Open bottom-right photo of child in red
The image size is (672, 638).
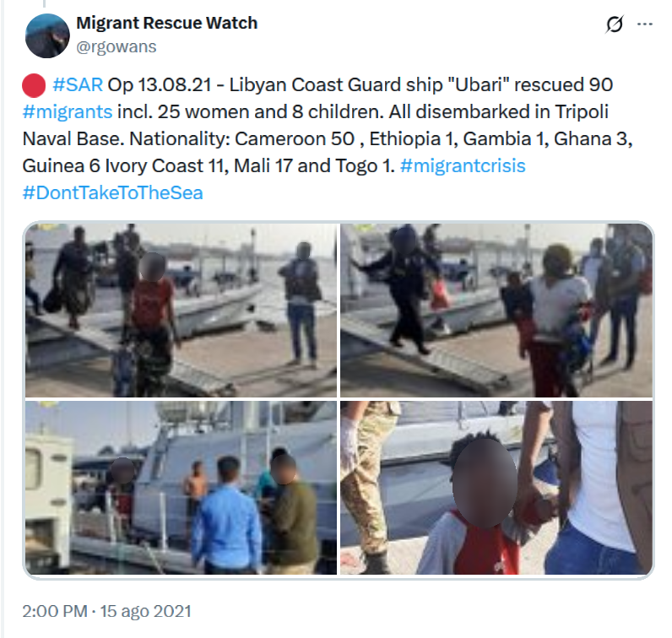(x=496, y=488)
